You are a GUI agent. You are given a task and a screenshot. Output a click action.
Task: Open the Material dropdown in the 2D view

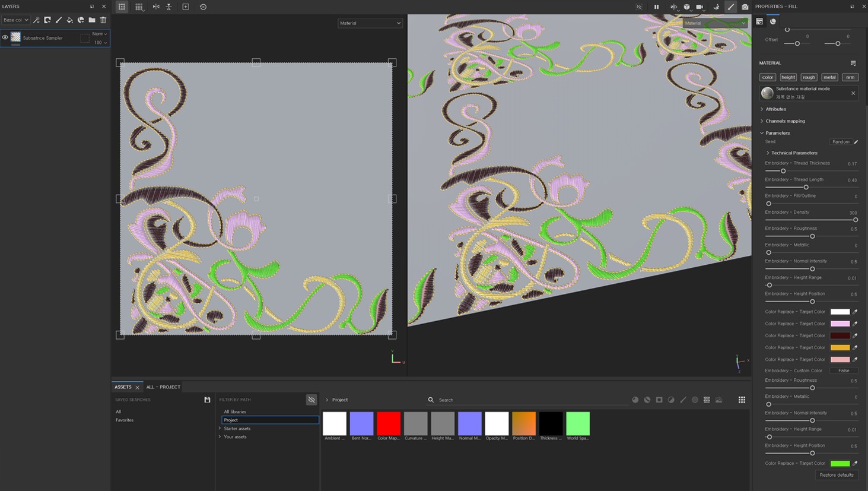(370, 23)
